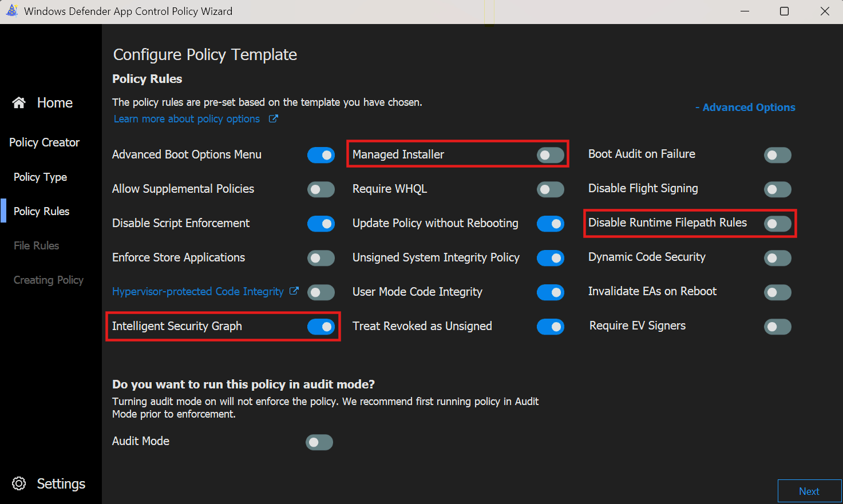Image resolution: width=843 pixels, height=504 pixels.
Task: Switch on Dynamic Code Security
Action: pos(777,258)
